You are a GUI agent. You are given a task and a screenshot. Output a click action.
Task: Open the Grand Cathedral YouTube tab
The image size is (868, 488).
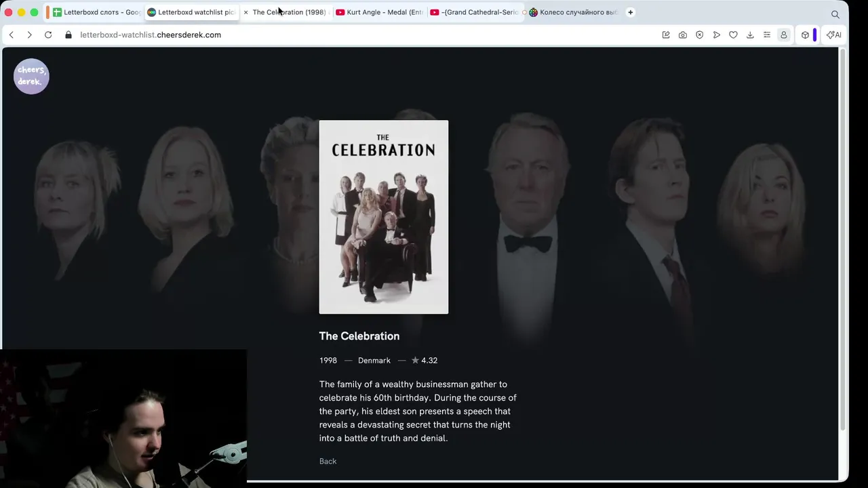coord(475,12)
